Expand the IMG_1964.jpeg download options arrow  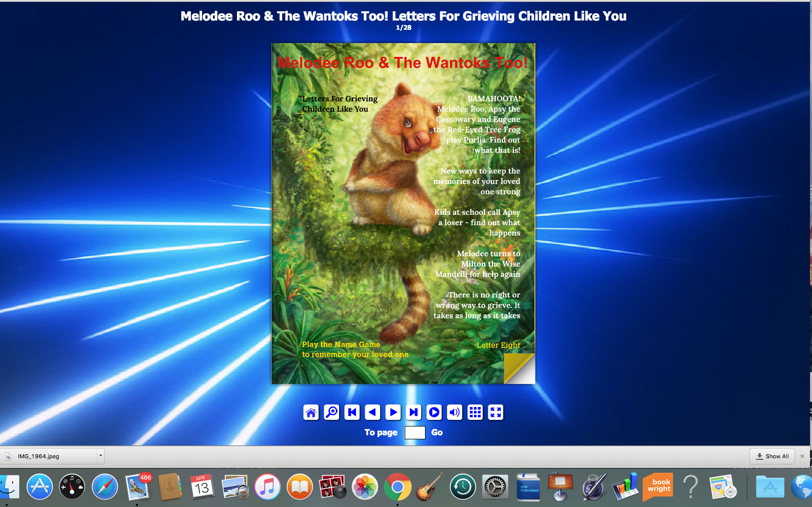[101, 456]
